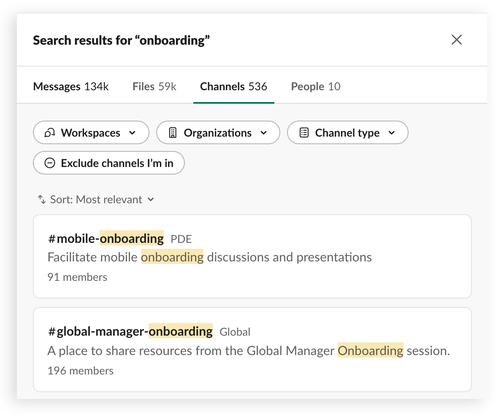Expand the Workspaces chevron arrow
Screen dimensions: 504x420
coord(133,133)
